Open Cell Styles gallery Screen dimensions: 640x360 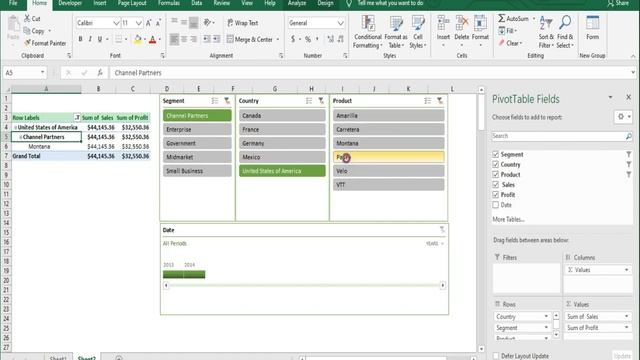pyautogui.click(x=418, y=32)
